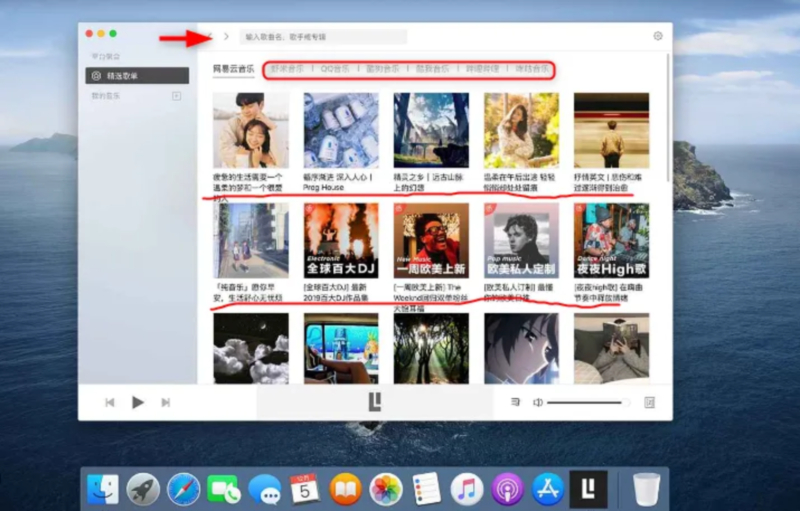Open the 欧美私人定制 playlist cover
The height and width of the screenshot is (511, 800).
[x=521, y=241]
